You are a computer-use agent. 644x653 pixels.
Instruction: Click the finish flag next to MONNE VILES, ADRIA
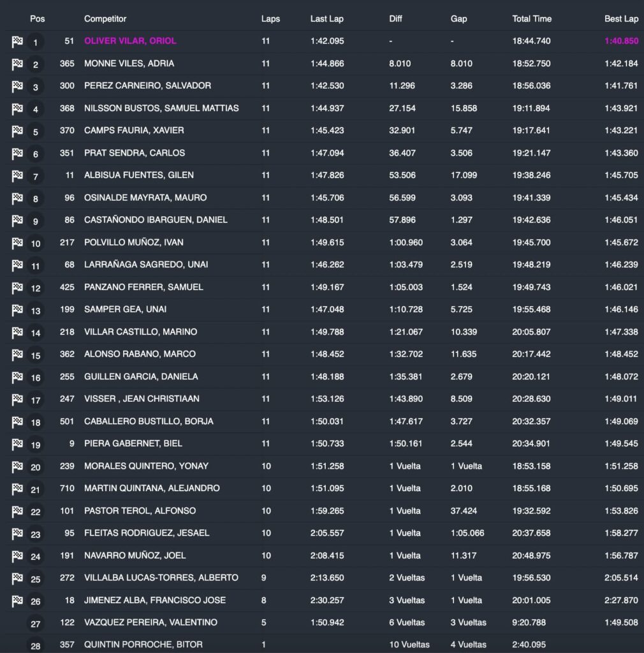[x=17, y=64]
